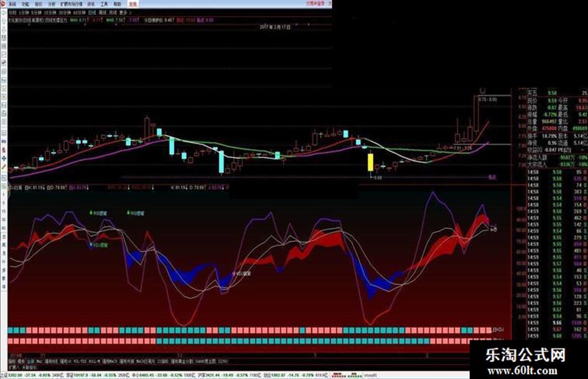This screenshot has height=379, width=588.
Task: Click the 5 minute shortcut in left sidebar
Action: (x=4, y=203)
